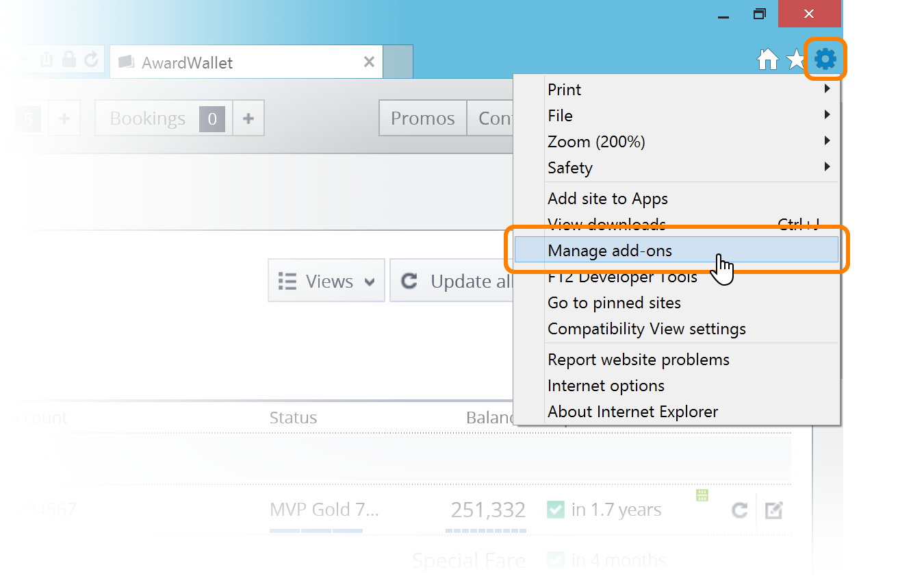
Task: Open Favorites with the star icon
Action: point(795,60)
